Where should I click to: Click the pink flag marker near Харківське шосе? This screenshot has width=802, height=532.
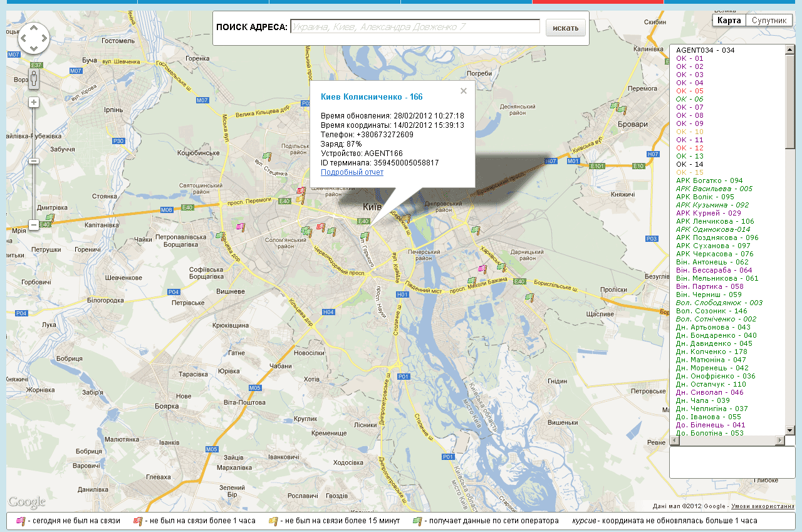point(482,269)
